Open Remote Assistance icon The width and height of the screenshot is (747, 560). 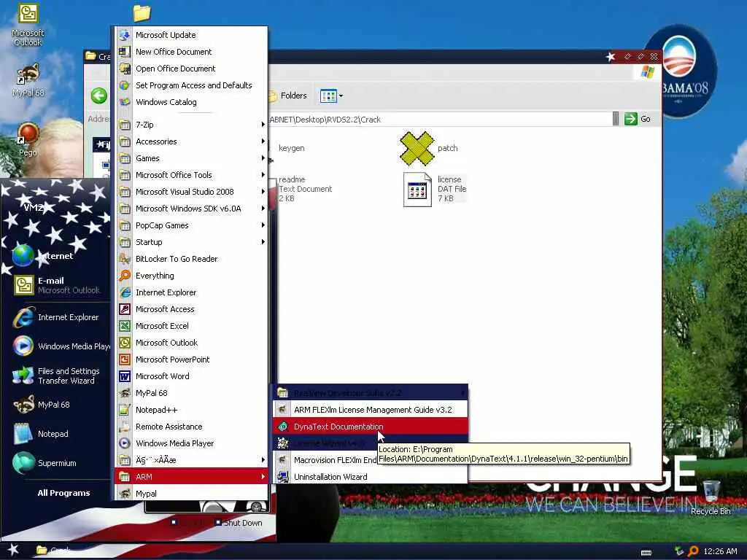coord(124,427)
